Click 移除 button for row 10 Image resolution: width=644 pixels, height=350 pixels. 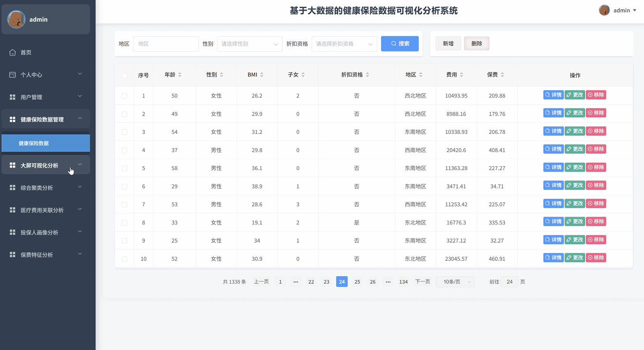click(x=596, y=258)
